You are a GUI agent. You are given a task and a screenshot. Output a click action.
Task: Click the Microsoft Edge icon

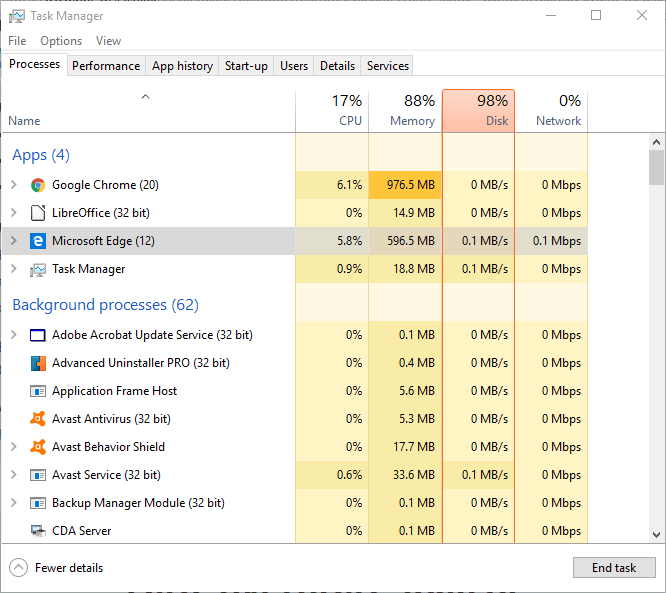(x=38, y=241)
